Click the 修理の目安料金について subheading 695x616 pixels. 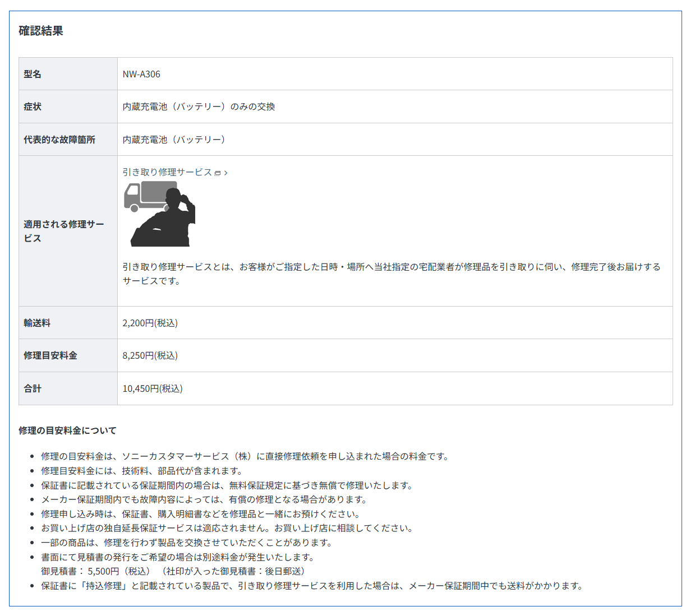(x=67, y=430)
